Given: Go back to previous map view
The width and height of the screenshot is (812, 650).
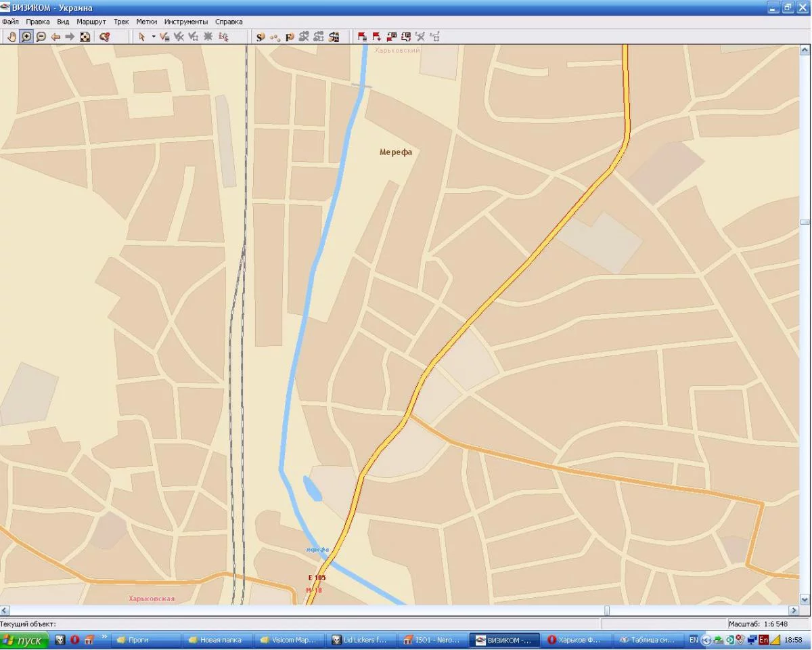Looking at the screenshot, I should (55, 37).
